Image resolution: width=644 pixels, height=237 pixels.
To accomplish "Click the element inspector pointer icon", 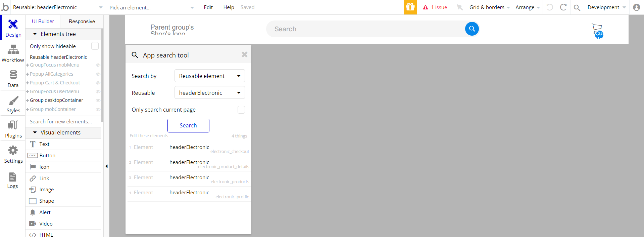I will coord(460,7).
